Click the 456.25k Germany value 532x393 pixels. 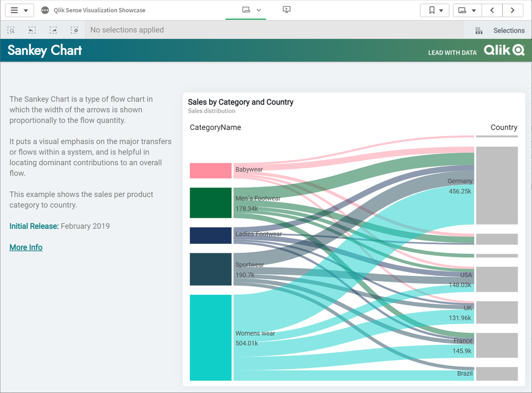pyautogui.click(x=460, y=191)
